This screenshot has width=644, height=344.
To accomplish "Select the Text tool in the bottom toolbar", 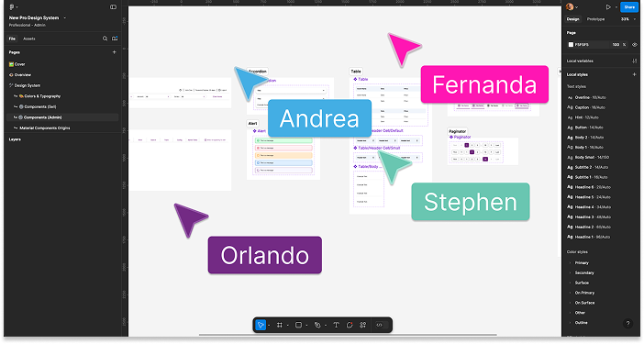I will tap(336, 325).
